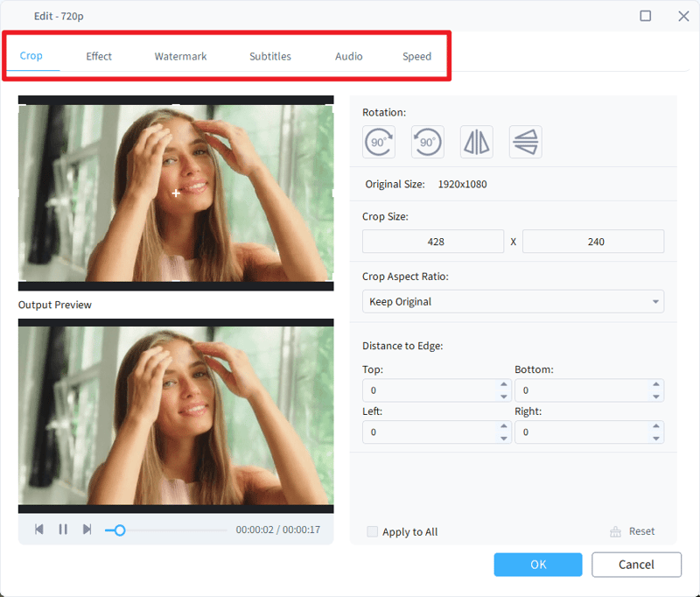Pause the video preview
The width and height of the screenshot is (700, 597).
63,529
